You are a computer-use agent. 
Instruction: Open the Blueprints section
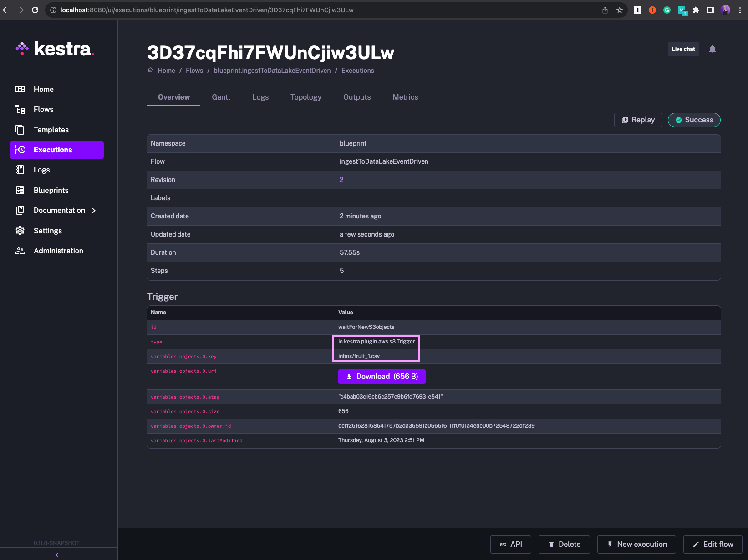click(51, 190)
